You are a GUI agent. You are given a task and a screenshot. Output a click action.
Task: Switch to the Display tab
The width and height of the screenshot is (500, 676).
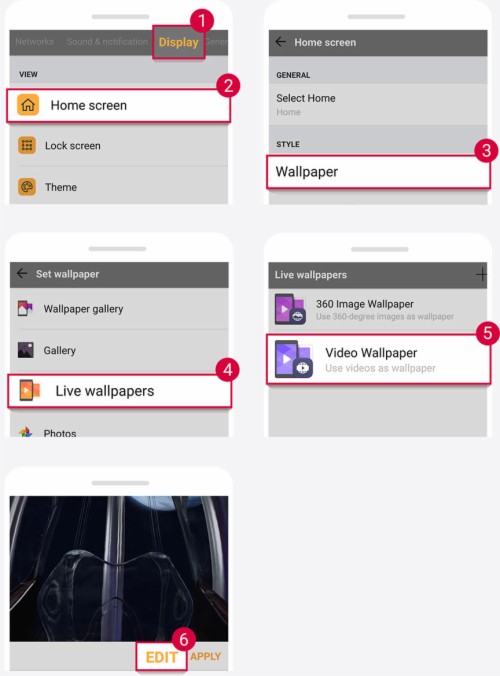pyautogui.click(x=178, y=42)
